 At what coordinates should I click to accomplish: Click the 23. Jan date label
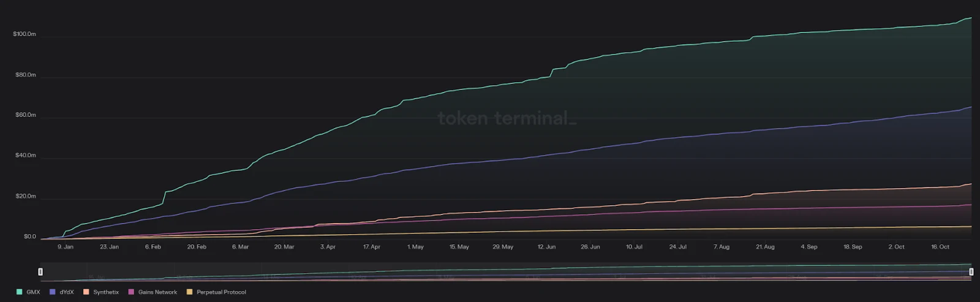tap(109, 247)
